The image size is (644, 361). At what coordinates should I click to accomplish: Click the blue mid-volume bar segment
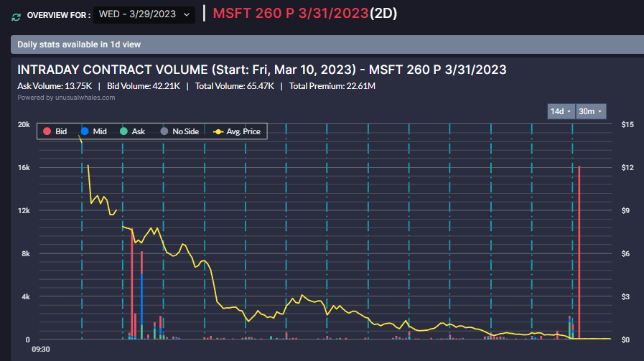point(141,299)
